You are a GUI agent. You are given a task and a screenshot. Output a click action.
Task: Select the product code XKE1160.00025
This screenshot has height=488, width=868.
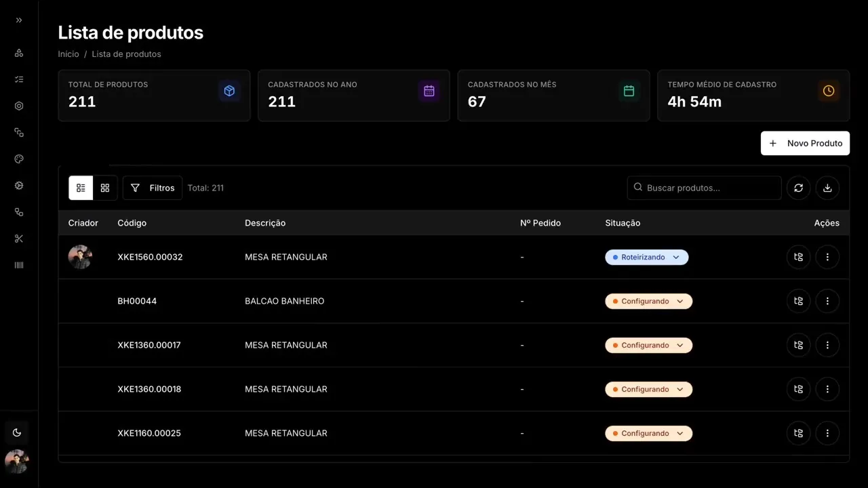[x=149, y=433]
